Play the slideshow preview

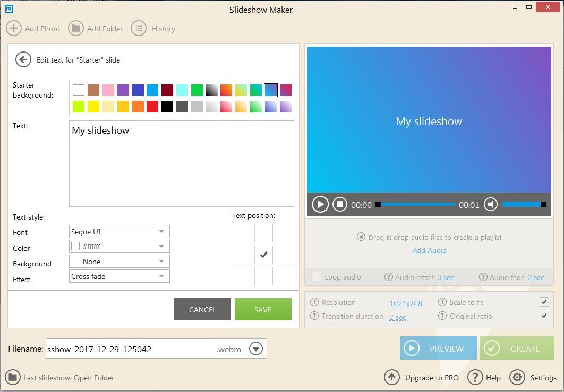320,204
